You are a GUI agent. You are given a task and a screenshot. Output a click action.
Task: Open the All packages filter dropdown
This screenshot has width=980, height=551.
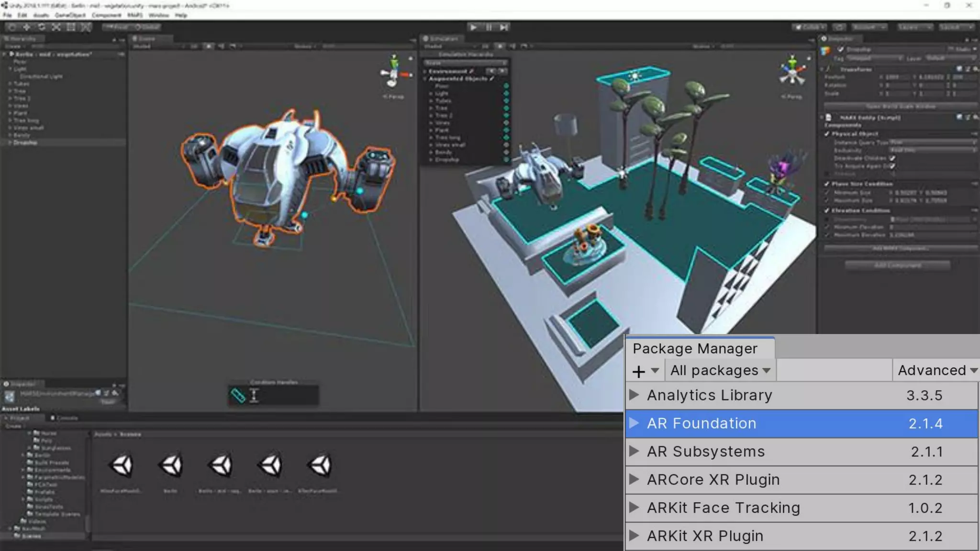pos(720,371)
